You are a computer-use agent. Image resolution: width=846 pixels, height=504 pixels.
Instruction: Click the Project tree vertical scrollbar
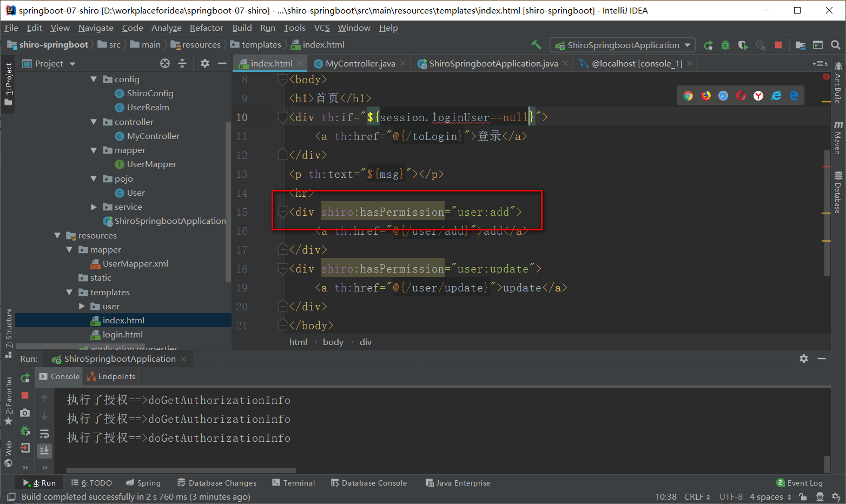coord(228,203)
